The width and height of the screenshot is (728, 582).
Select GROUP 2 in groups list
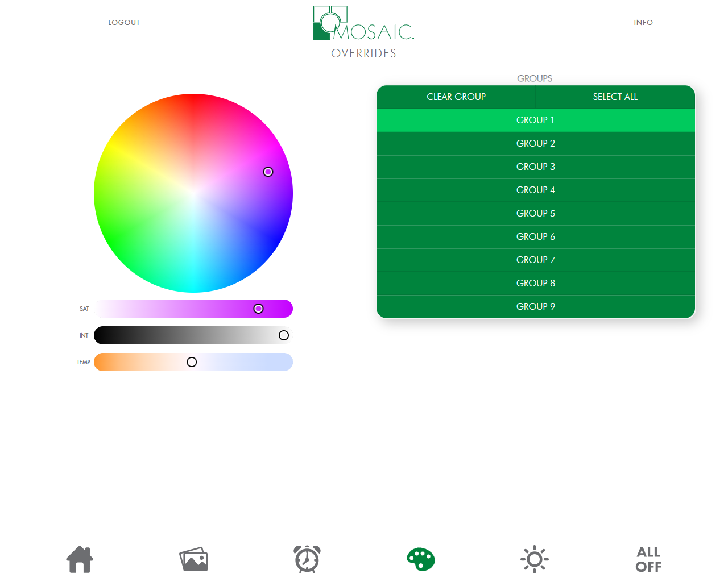(536, 143)
